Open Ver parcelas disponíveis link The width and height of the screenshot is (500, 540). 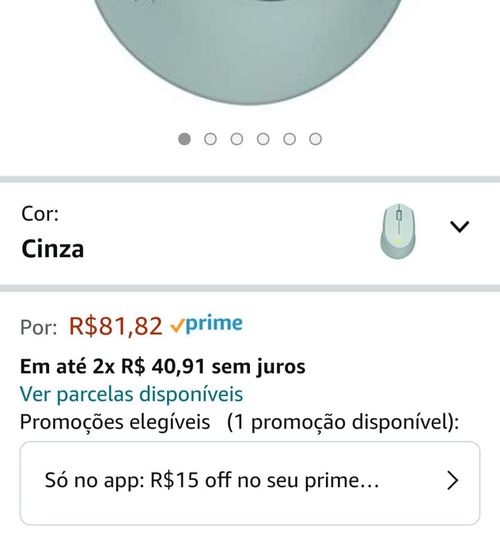point(132,394)
